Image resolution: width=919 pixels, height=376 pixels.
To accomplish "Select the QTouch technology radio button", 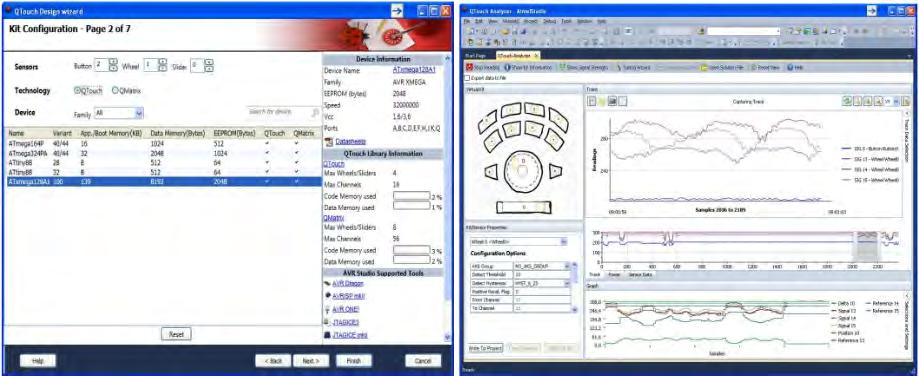I will (77, 90).
